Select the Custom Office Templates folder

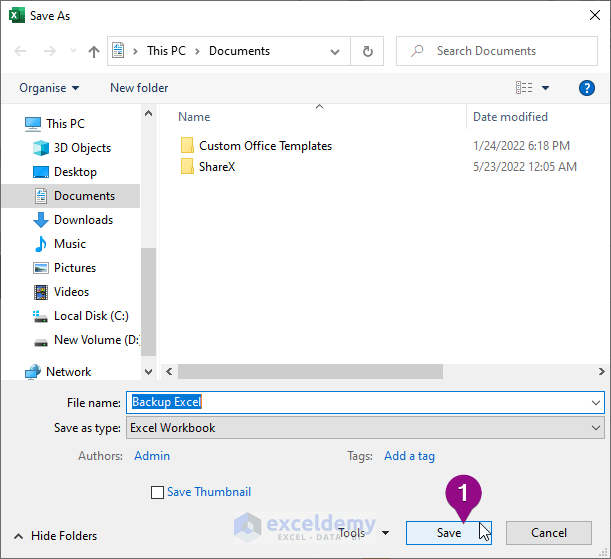click(265, 146)
